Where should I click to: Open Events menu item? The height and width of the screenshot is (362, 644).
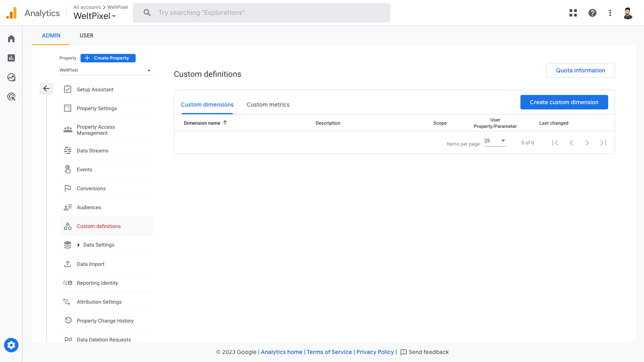point(107,169)
